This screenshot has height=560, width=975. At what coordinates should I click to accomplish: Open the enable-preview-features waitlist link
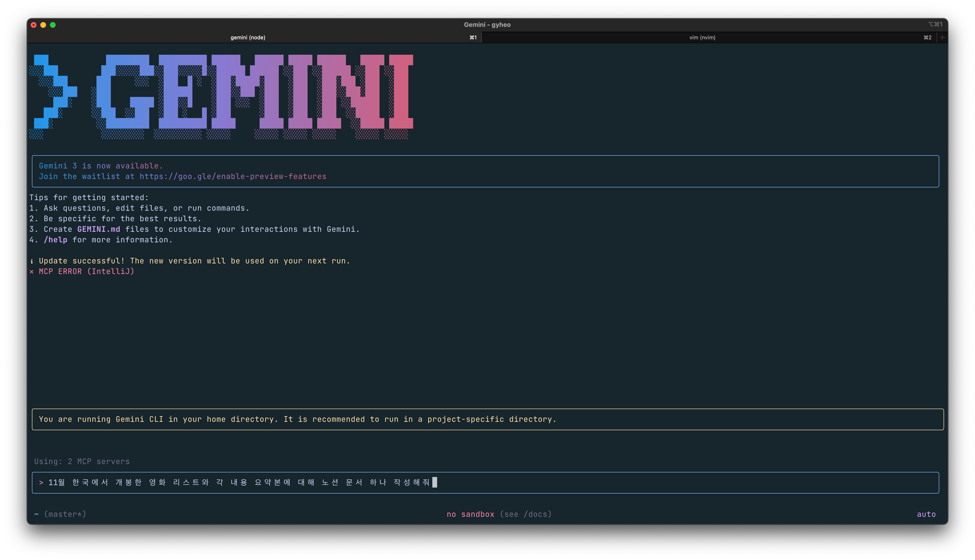tap(233, 177)
